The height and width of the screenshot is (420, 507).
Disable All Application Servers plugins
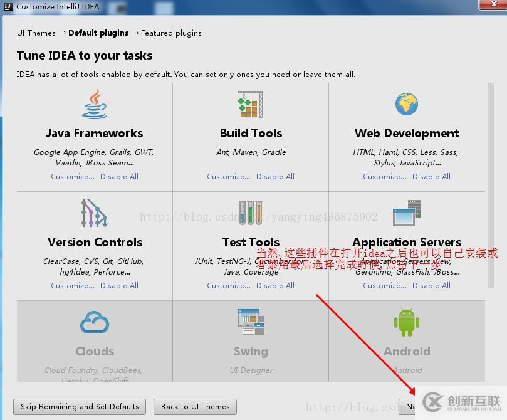point(431,285)
